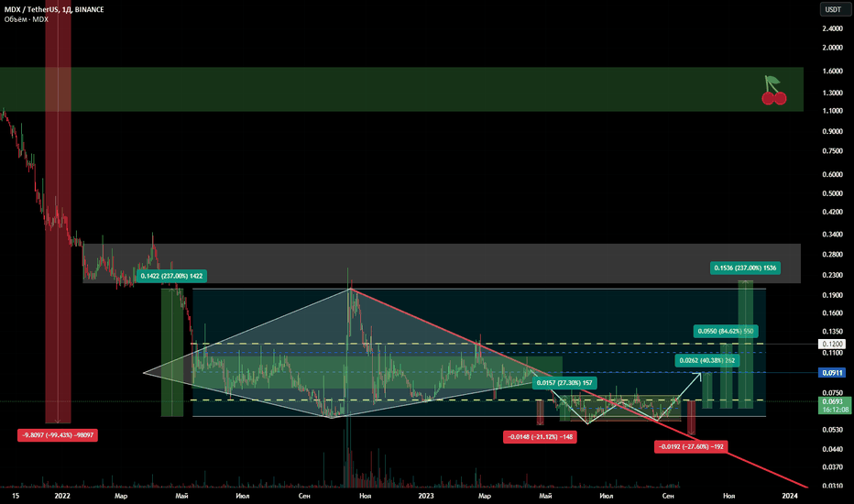Click the 0.1200 price level tag
854x504 pixels.
(x=833, y=344)
